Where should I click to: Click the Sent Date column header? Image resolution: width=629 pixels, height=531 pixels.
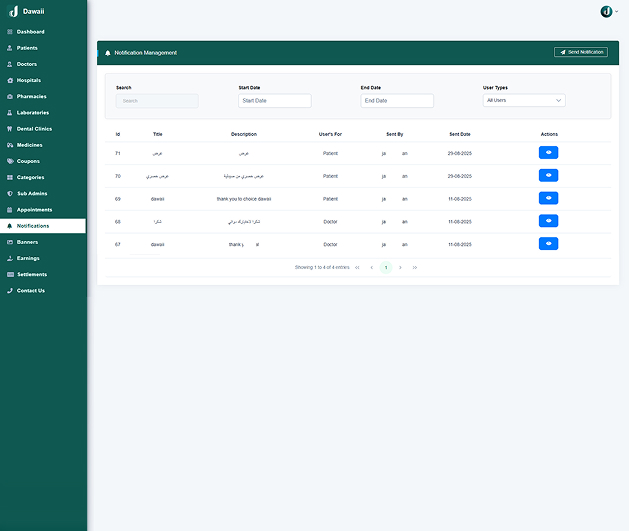click(x=460, y=134)
